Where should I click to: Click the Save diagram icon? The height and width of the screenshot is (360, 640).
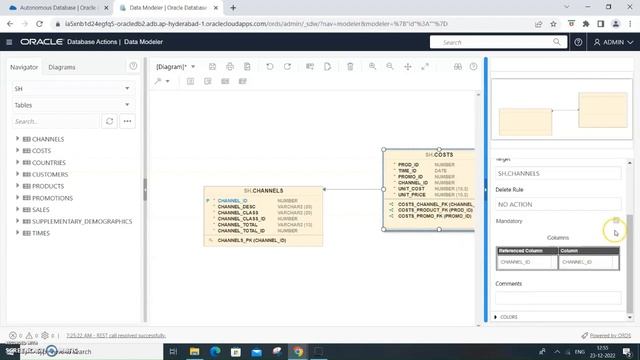[x=212, y=67]
